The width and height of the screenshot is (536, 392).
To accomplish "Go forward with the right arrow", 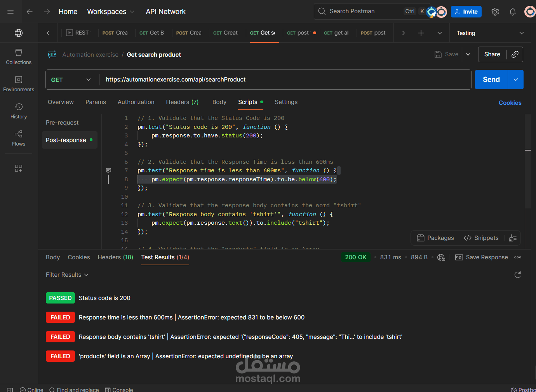I will [x=47, y=12].
